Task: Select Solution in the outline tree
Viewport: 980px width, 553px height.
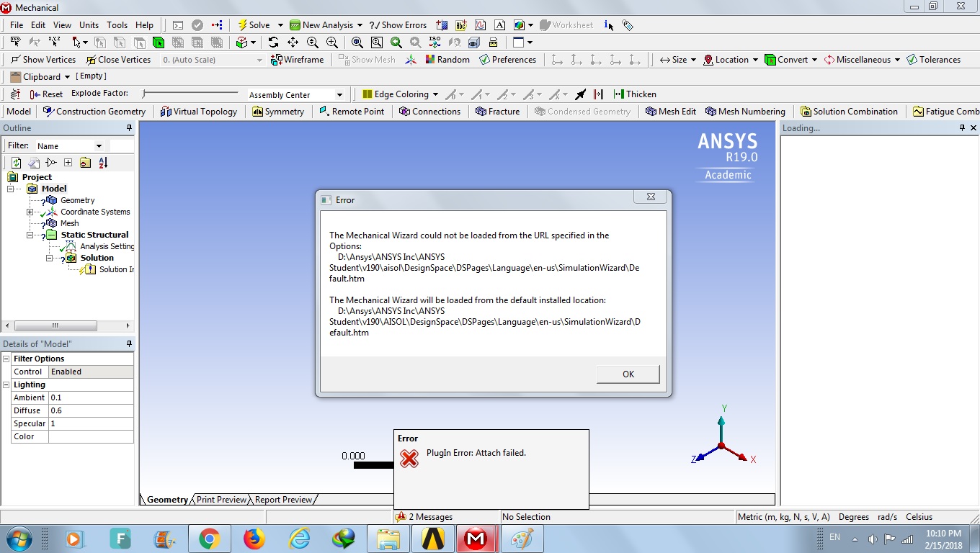Action: click(97, 258)
